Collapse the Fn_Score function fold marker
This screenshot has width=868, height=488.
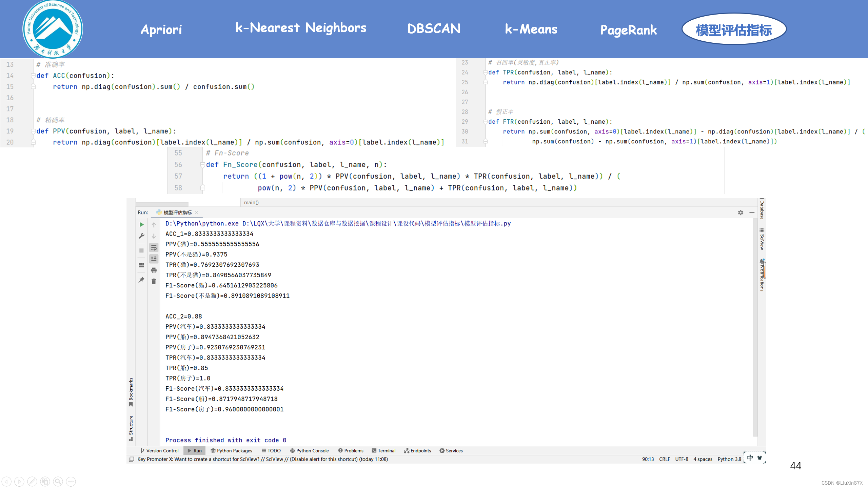tap(202, 165)
